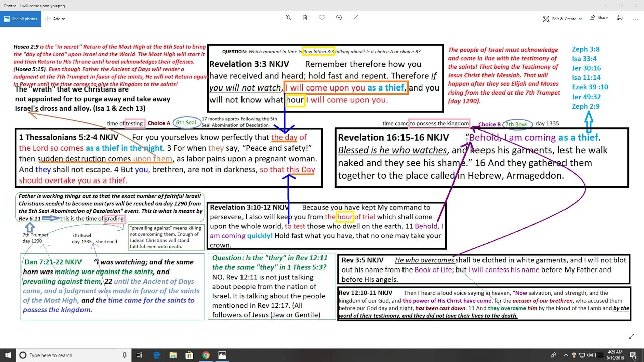Click the Add to button
The width and height of the screenshot is (644, 362).
[55, 19]
